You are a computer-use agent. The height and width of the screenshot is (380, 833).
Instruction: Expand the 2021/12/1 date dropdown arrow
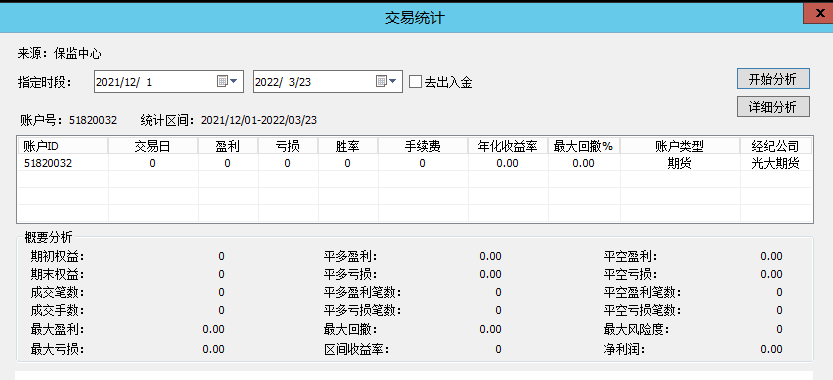click(x=233, y=81)
